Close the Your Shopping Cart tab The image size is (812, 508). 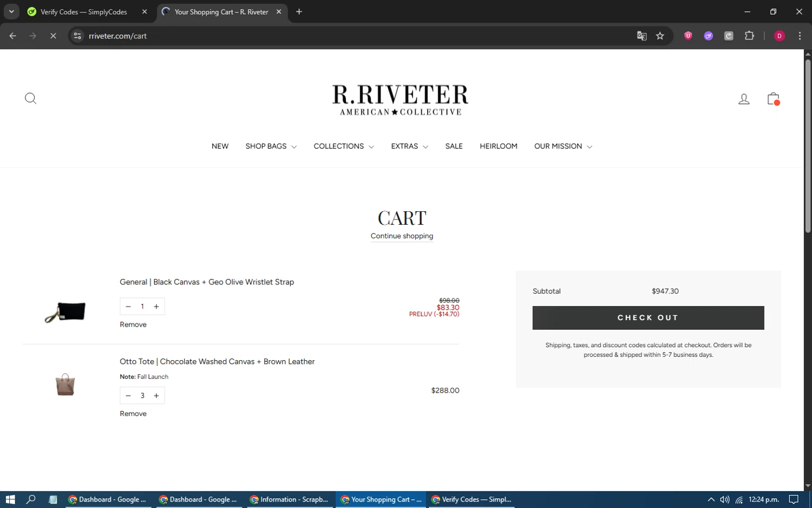(279, 12)
